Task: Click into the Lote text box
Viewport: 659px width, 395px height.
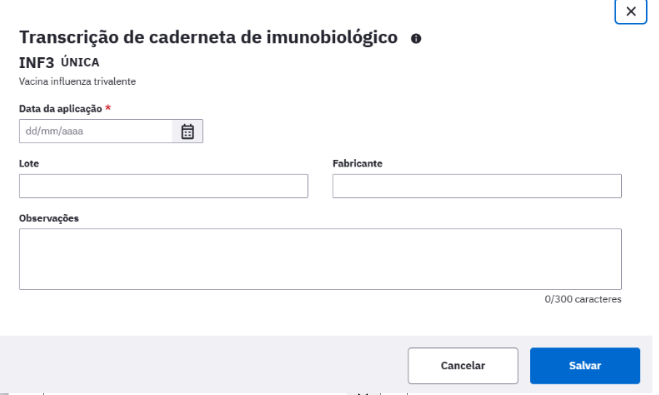Action: (x=163, y=186)
